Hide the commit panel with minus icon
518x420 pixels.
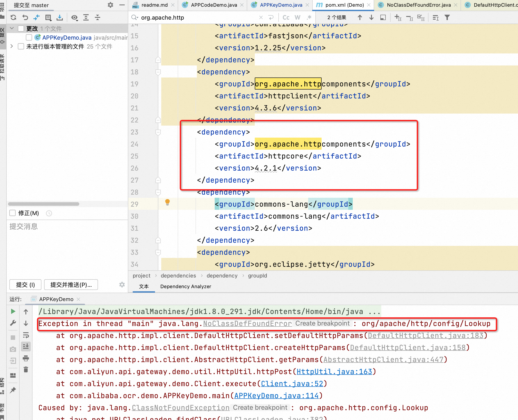coord(122,5)
